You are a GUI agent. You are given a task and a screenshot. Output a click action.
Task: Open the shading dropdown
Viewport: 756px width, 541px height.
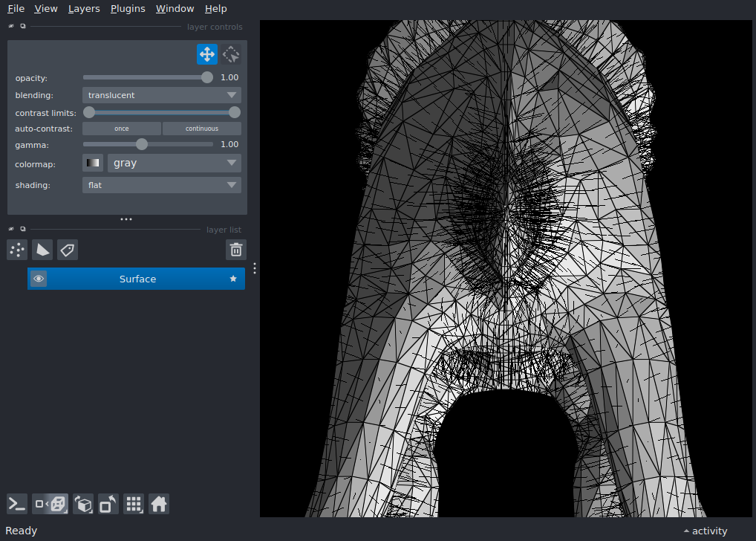pyautogui.click(x=161, y=184)
